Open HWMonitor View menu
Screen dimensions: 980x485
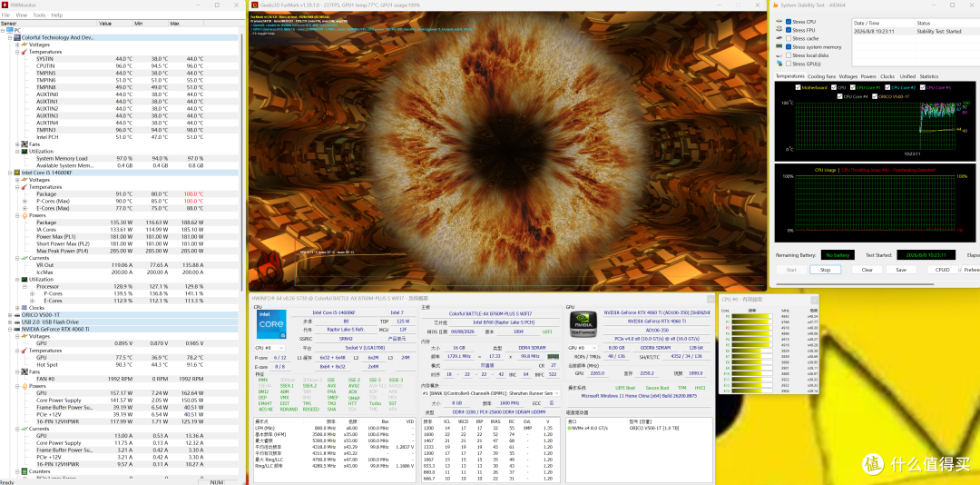[21, 15]
